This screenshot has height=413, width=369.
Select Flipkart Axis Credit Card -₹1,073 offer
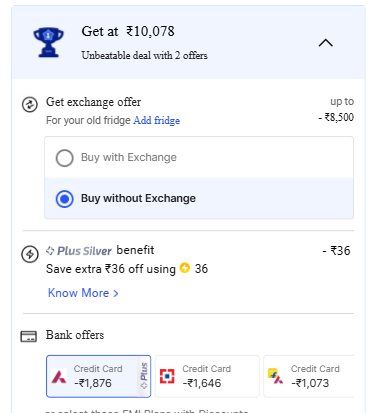tap(309, 376)
